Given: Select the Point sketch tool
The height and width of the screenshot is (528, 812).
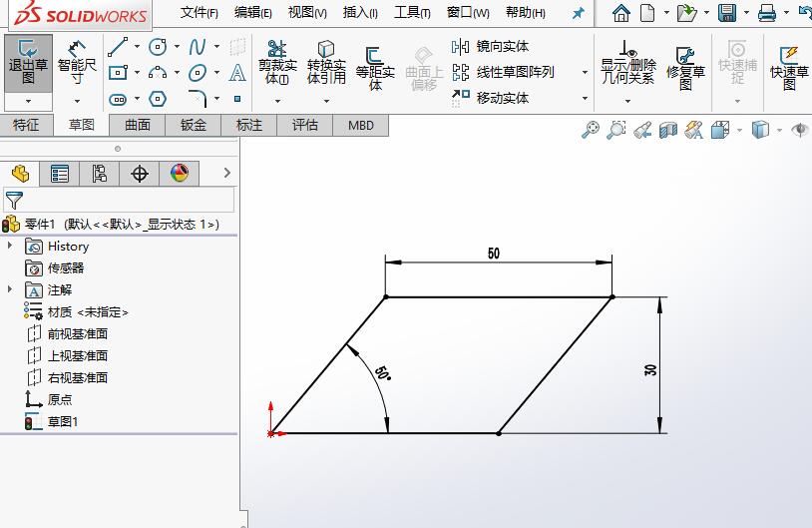Looking at the screenshot, I should point(237,99).
